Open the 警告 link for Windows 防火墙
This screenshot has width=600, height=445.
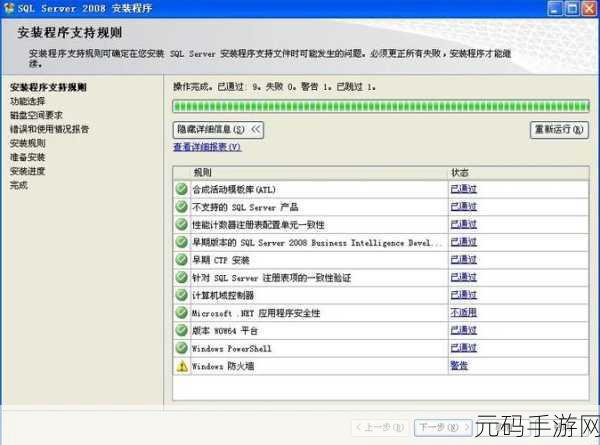[x=459, y=366]
